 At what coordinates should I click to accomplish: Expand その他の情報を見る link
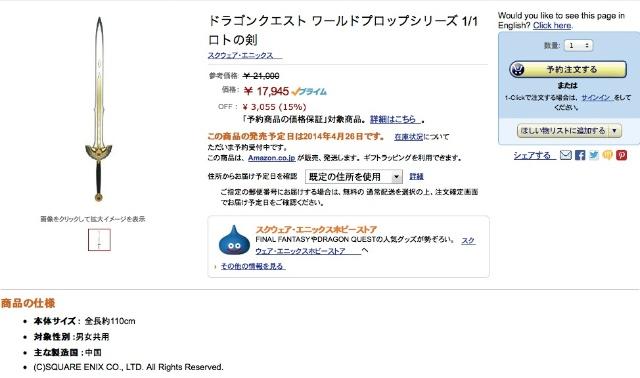pos(253,266)
